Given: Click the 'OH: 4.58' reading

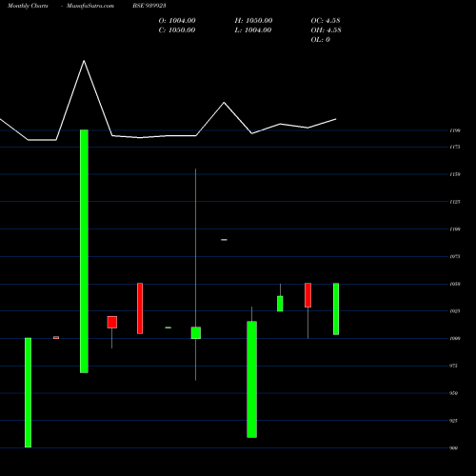Looking at the screenshot, I should (327, 30).
